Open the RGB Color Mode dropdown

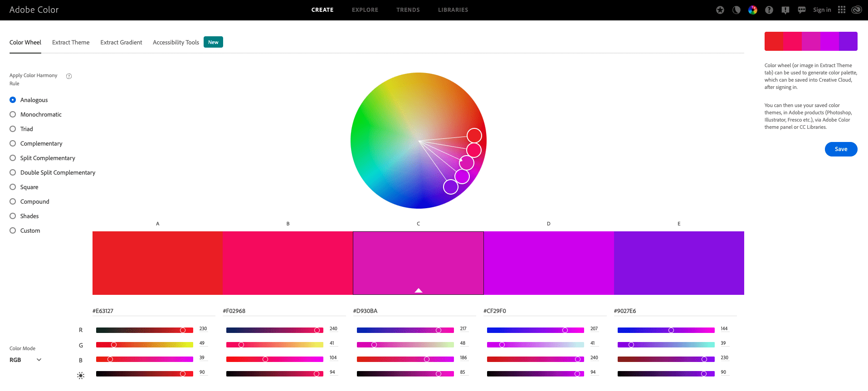[x=25, y=360]
